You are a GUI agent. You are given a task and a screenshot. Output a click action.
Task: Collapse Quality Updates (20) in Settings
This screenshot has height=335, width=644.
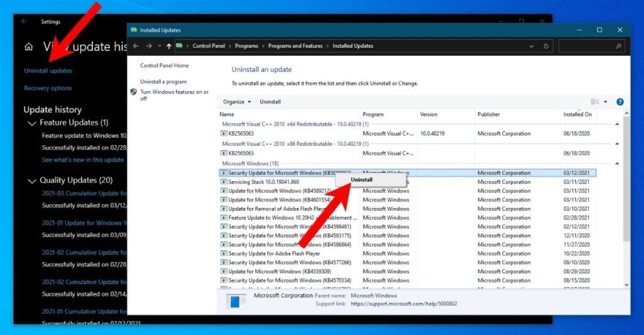point(32,180)
